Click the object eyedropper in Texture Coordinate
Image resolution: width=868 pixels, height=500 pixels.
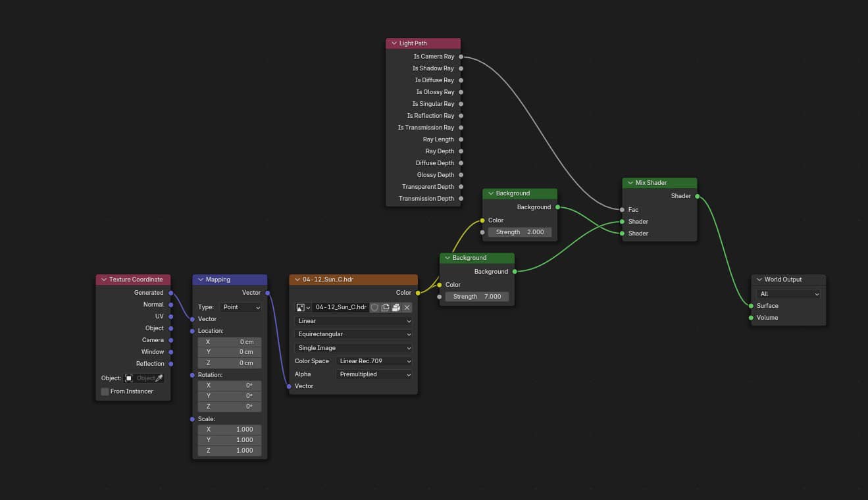pyautogui.click(x=159, y=378)
